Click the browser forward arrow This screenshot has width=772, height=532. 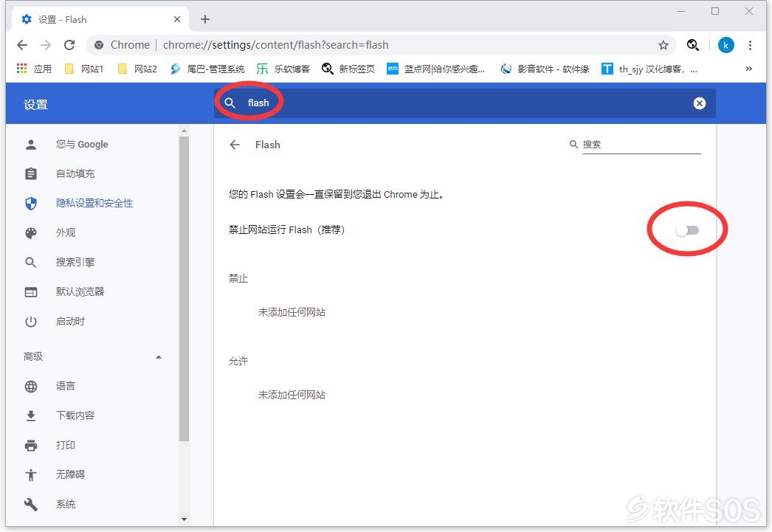coord(46,45)
